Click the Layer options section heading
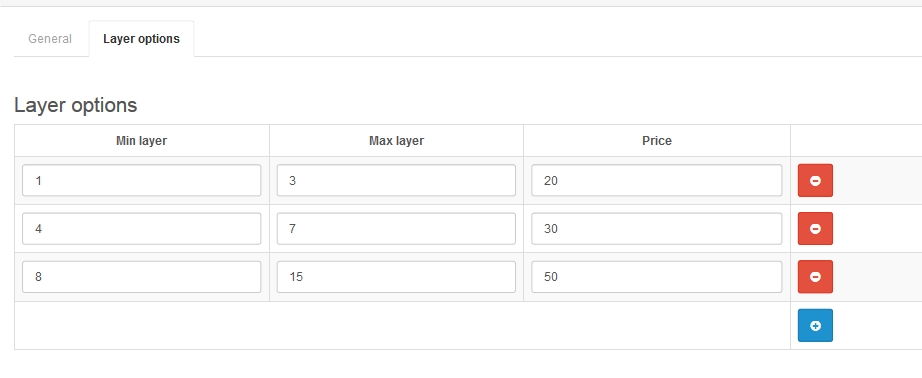The height and width of the screenshot is (378, 922). 76,105
